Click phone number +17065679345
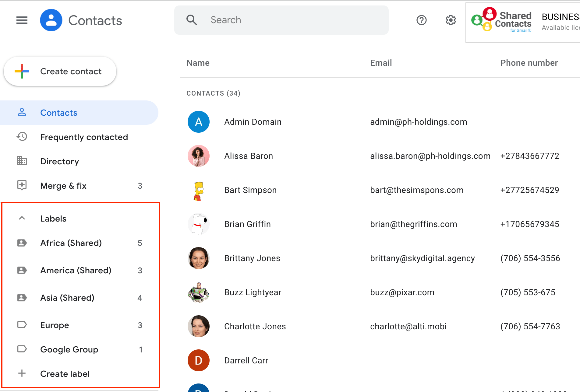Image resolution: width=580 pixels, height=392 pixels. coord(530,224)
